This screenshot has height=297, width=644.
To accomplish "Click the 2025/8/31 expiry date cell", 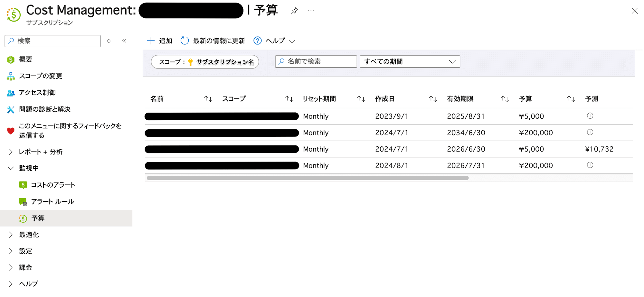I will pos(466,116).
